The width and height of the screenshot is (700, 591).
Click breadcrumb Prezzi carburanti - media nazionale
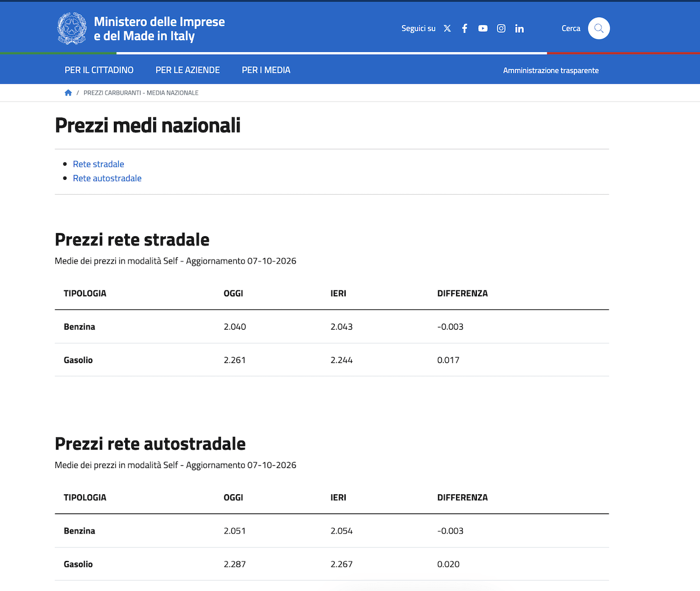tap(141, 93)
